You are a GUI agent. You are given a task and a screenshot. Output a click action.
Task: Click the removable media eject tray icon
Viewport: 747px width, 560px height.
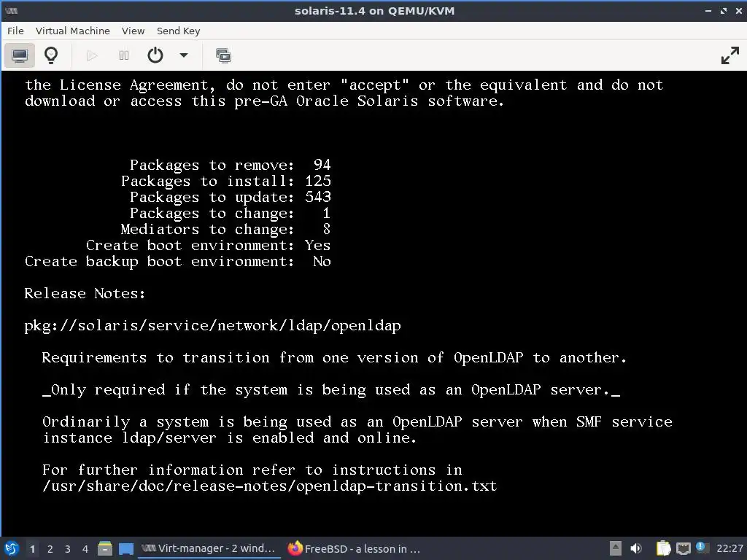click(x=616, y=548)
